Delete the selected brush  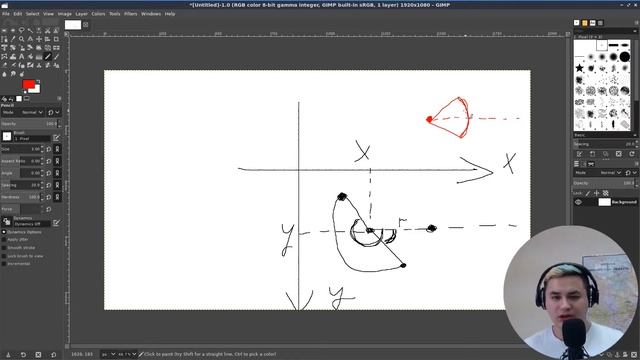point(619,154)
